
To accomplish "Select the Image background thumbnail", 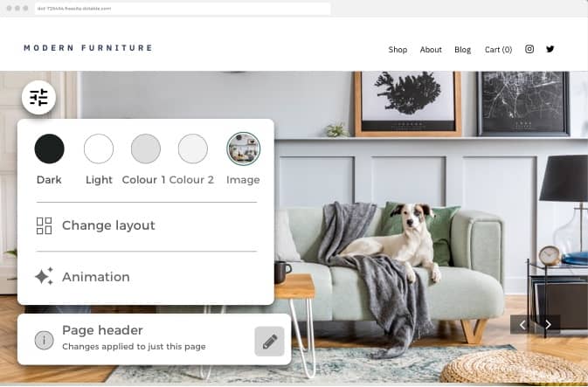I will 244,149.
